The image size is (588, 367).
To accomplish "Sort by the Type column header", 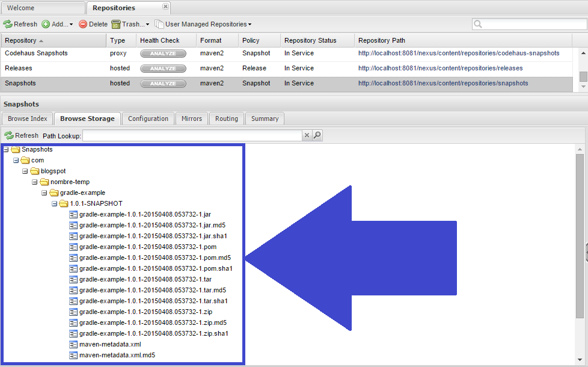I will (121, 40).
